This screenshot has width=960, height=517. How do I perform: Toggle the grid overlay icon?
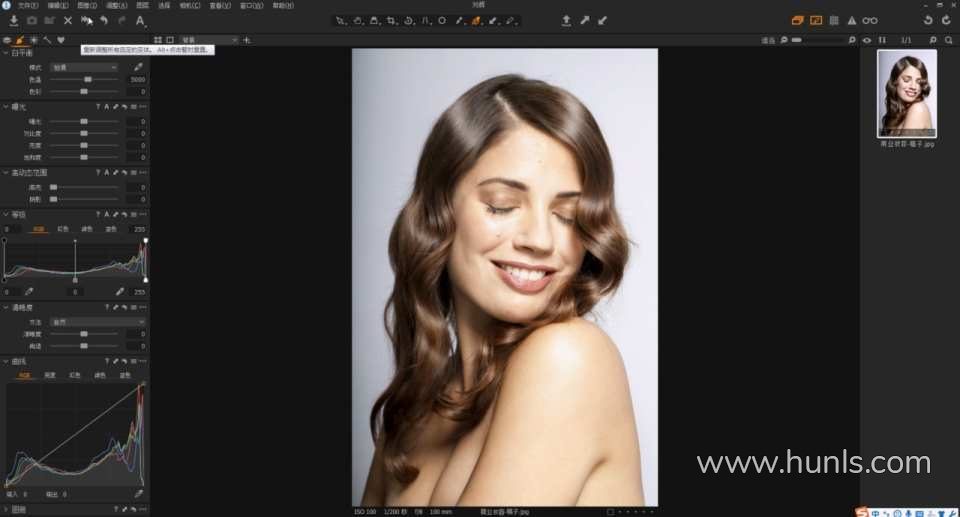point(834,20)
